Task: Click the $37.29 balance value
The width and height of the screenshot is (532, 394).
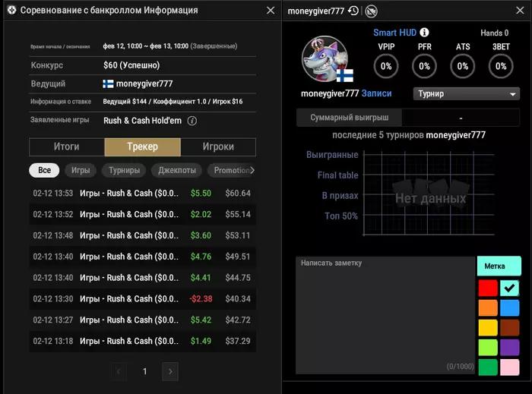Action: 238,341
